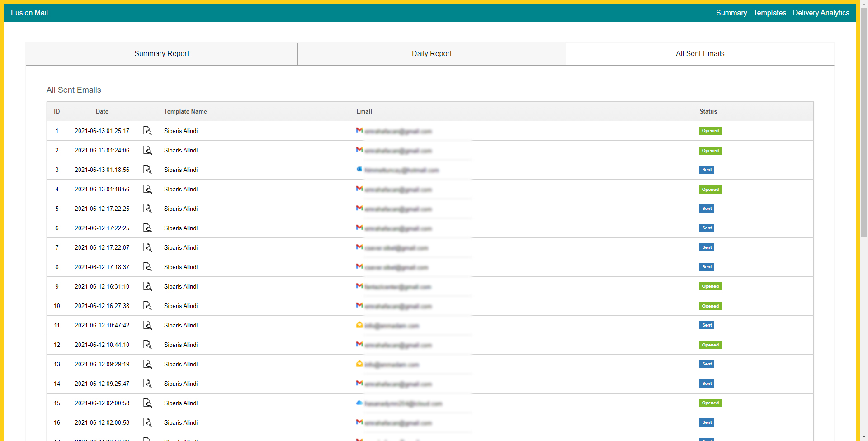Open Templates in top navigation

[x=769, y=13]
